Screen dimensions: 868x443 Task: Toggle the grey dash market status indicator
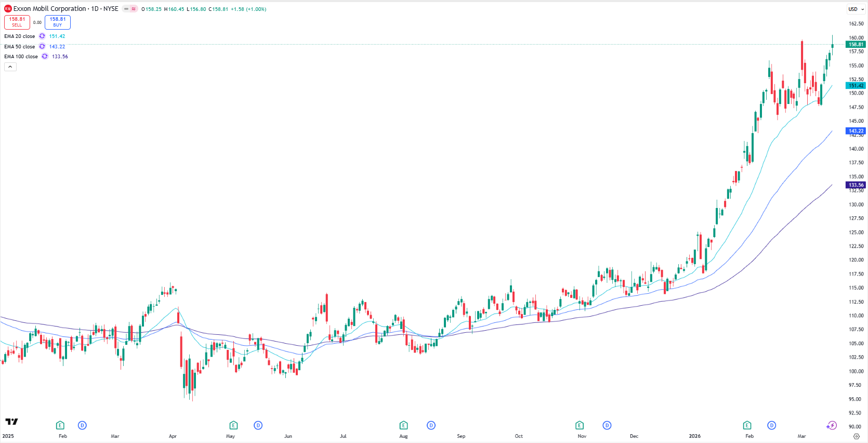(126, 9)
